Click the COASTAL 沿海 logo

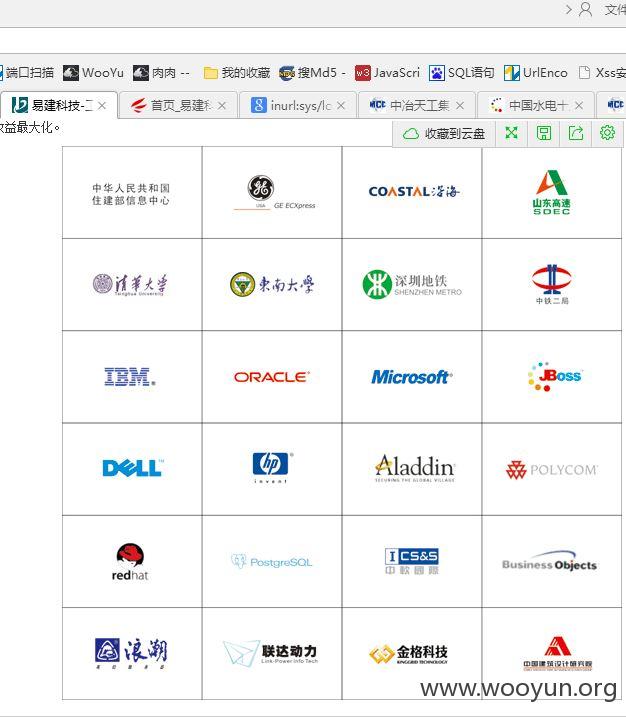pos(414,191)
